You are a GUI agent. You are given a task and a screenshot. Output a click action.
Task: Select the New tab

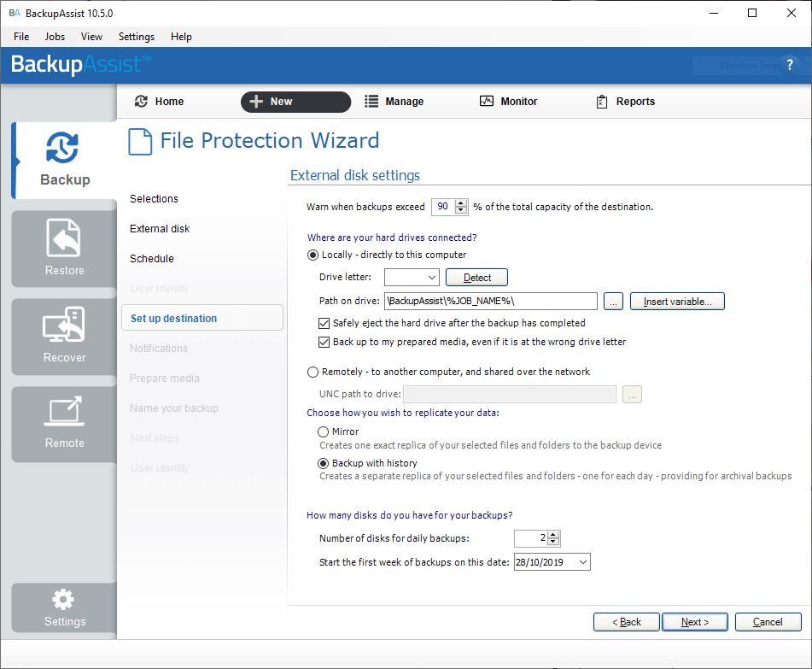[295, 102]
